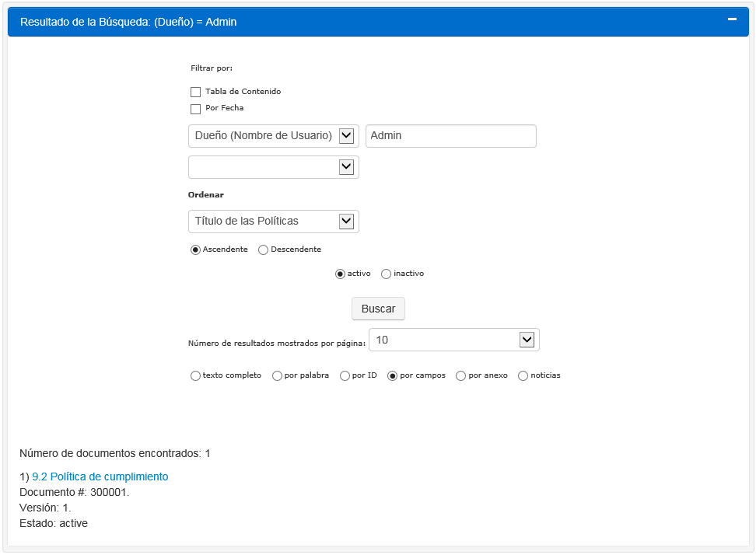Select noticias search mode
The width and height of the screenshot is (756, 555).
pyautogui.click(x=523, y=376)
